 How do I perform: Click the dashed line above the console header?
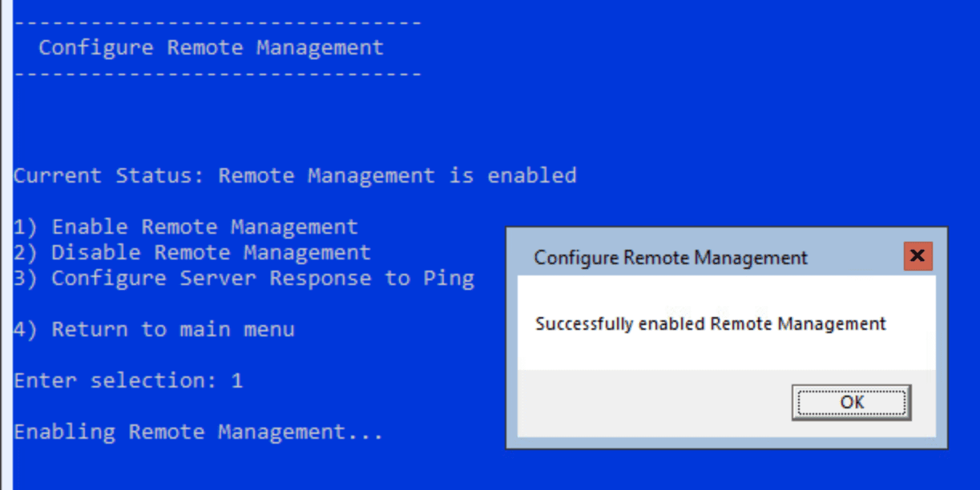217,22
